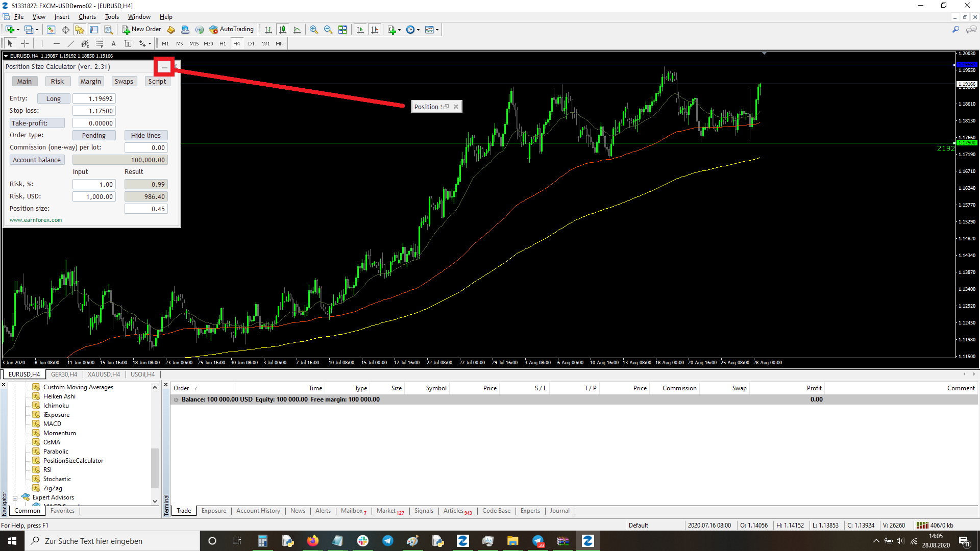Screen dimensions: 980x551
Task: Zoom in on the chart
Action: (313, 30)
